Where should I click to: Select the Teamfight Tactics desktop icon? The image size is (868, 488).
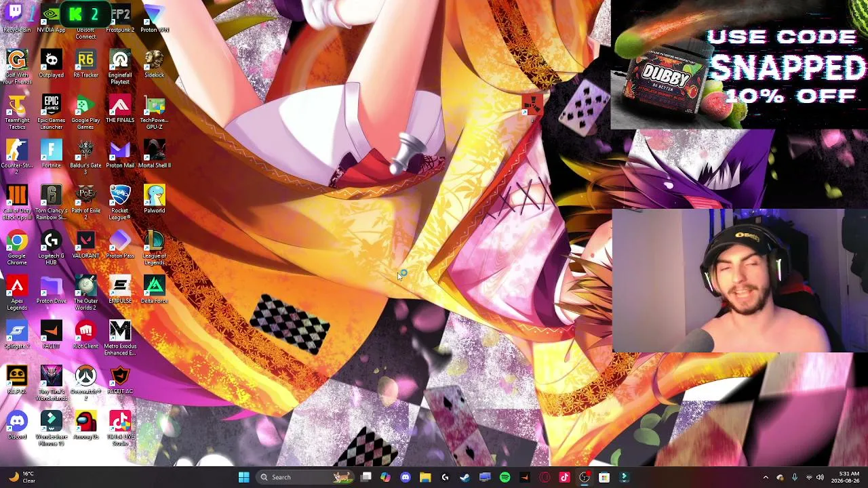[17, 113]
